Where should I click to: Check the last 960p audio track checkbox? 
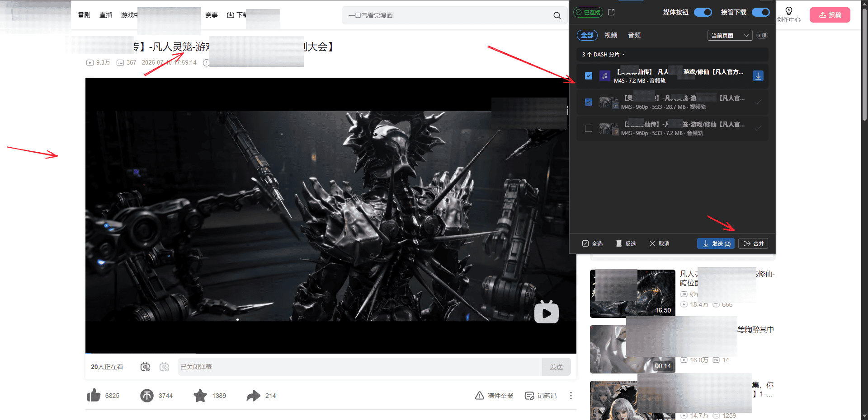pos(589,128)
